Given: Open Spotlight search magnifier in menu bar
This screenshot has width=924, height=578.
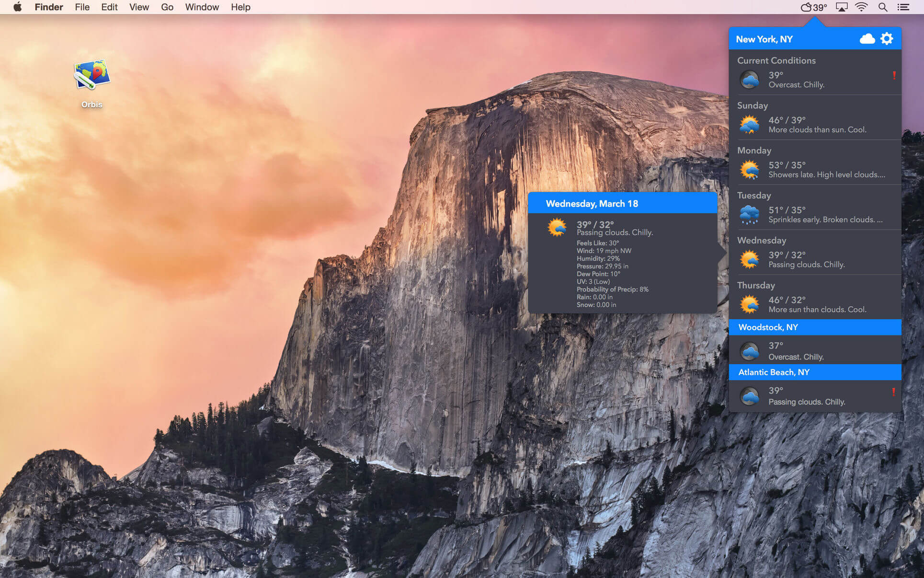Looking at the screenshot, I should pos(882,7).
